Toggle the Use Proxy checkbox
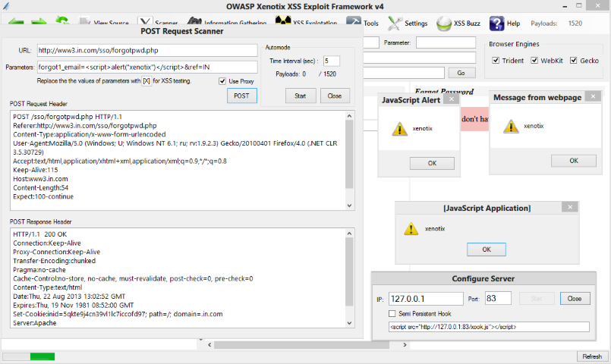Image resolution: width=611 pixels, height=364 pixels. [222, 81]
